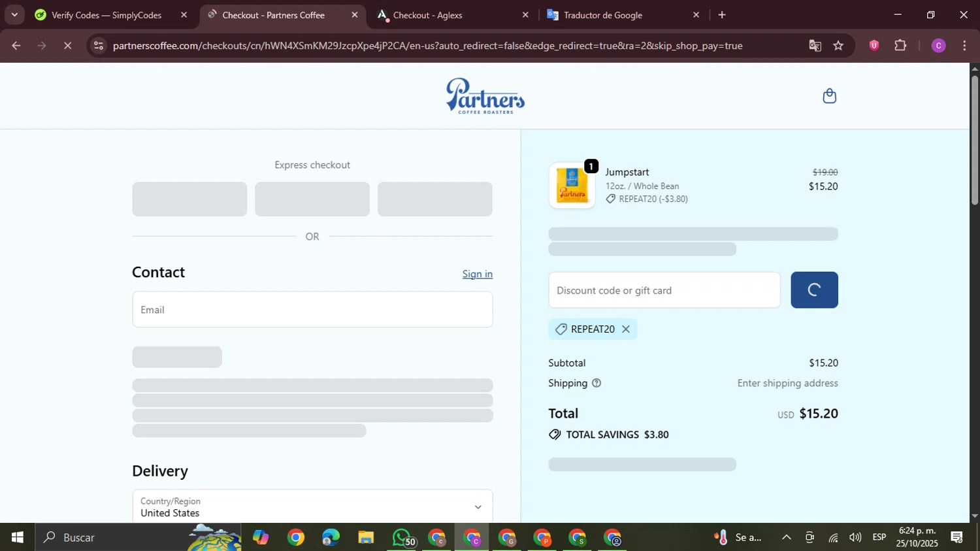Select the Checkout - Partners Coffee tab
Viewport: 980px width, 551px height.
click(x=273, y=15)
